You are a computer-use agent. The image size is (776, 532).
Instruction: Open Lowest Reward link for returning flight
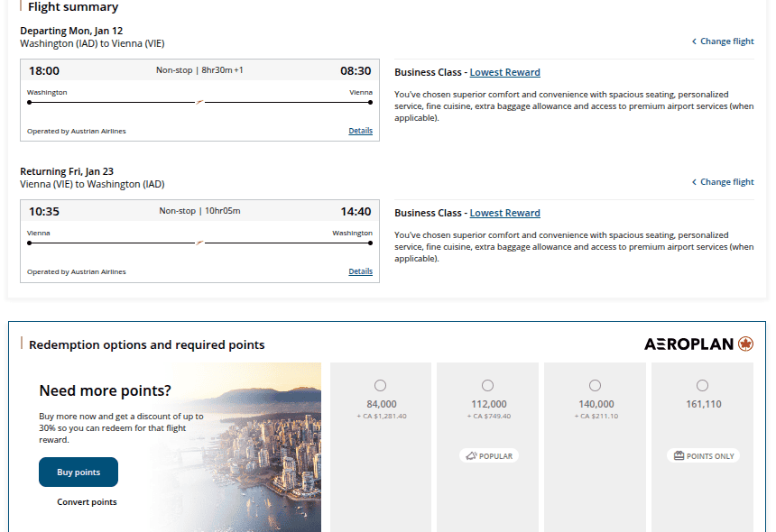click(504, 213)
